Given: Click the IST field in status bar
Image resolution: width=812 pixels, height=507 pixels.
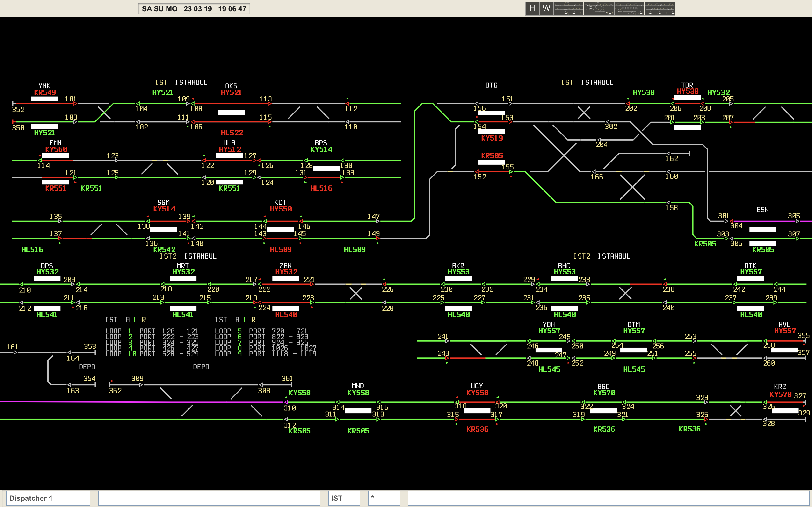Looking at the screenshot, I should pos(344,498).
